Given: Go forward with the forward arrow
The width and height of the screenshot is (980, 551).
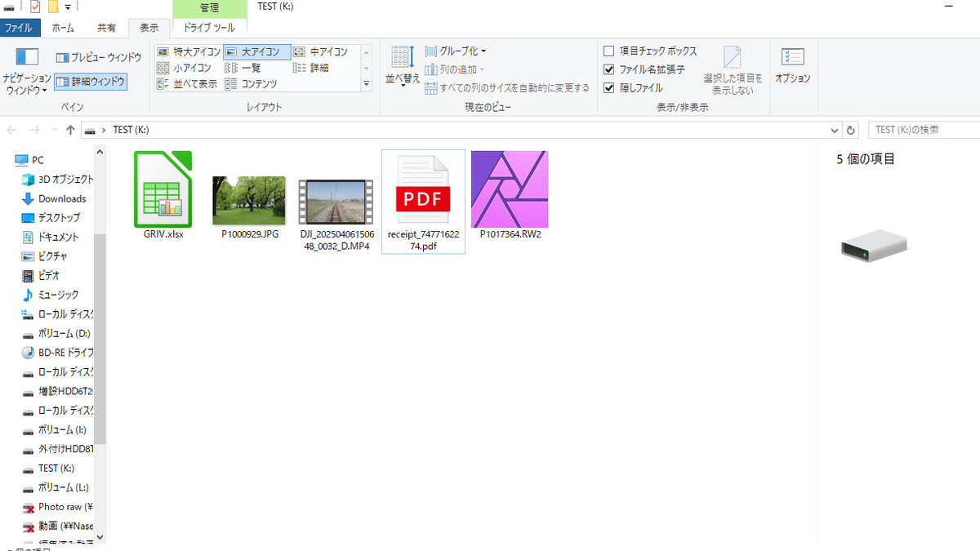Looking at the screenshot, I should tap(35, 130).
